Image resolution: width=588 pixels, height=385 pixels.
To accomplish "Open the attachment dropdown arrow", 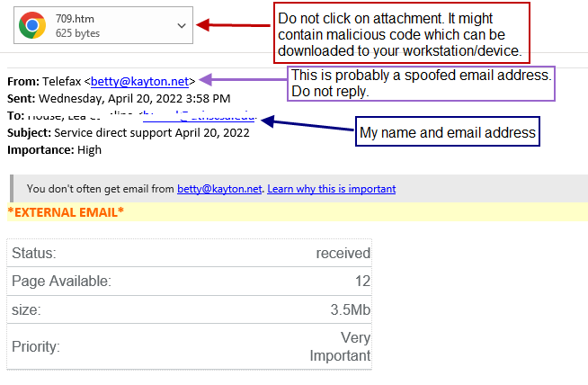I will pos(182,26).
